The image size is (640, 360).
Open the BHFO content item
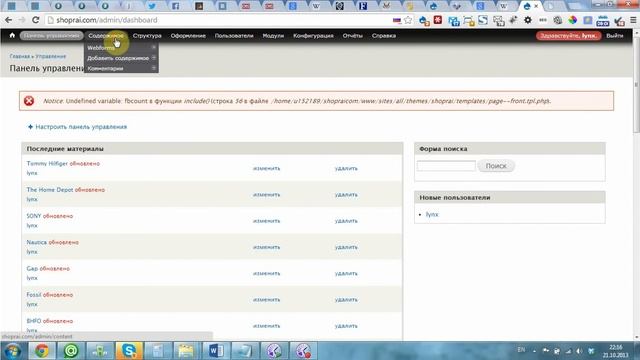coord(34,321)
